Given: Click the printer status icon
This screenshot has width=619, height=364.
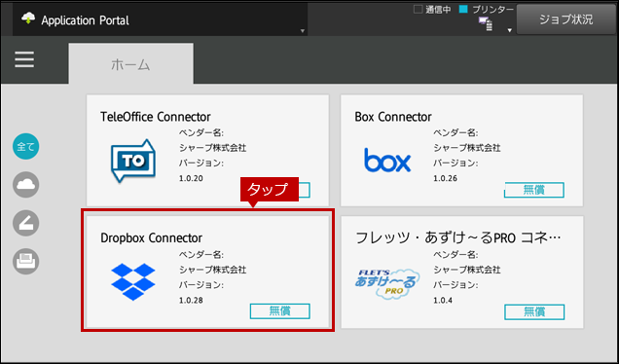Looking at the screenshot, I should [486, 24].
